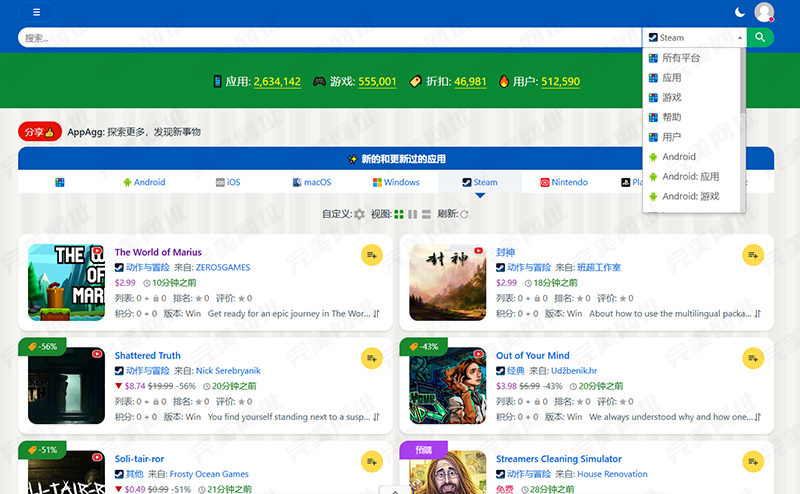Select 游戏 in platform dropdown
Viewport: 800px width, 494px height.
691,97
